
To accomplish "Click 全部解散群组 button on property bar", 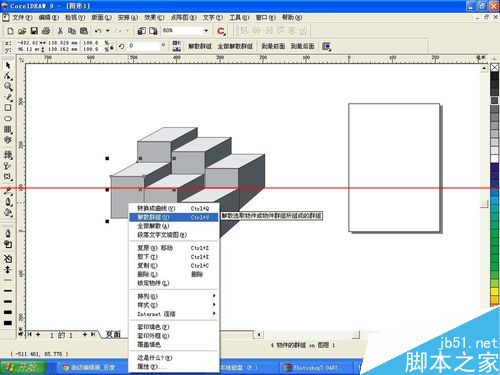I will coord(235,46).
